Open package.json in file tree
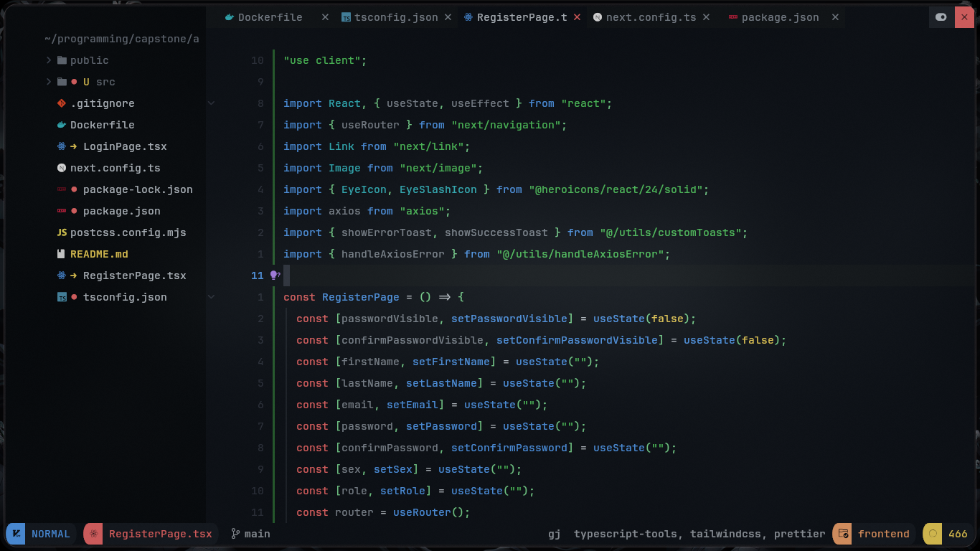This screenshot has width=980, height=551. pyautogui.click(x=122, y=211)
